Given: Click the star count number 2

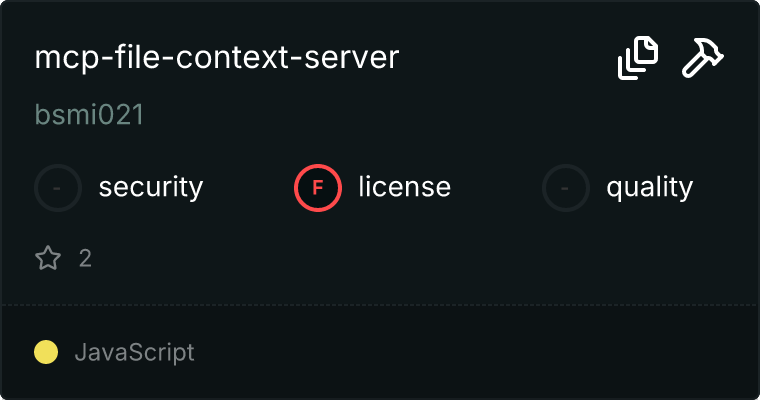Looking at the screenshot, I should [x=85, y=259].
